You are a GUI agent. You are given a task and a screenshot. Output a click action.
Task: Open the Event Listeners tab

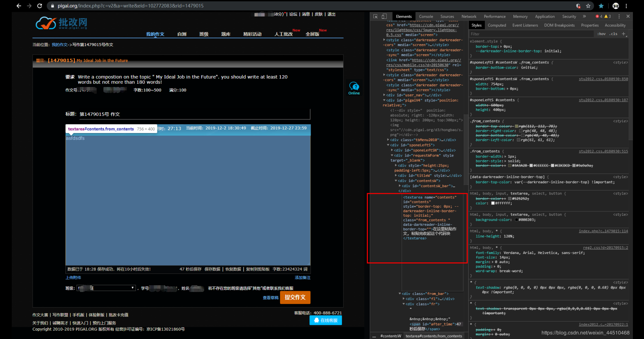525,25
